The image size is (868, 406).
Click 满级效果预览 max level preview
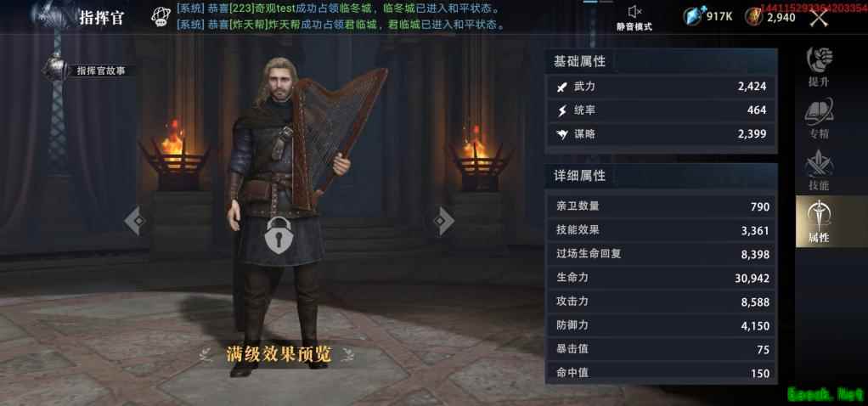[x=278, y=354]
